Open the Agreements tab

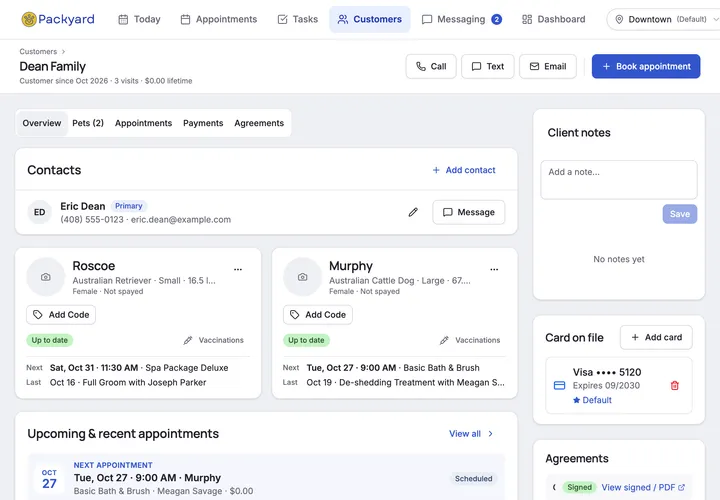tap(259, 123)
